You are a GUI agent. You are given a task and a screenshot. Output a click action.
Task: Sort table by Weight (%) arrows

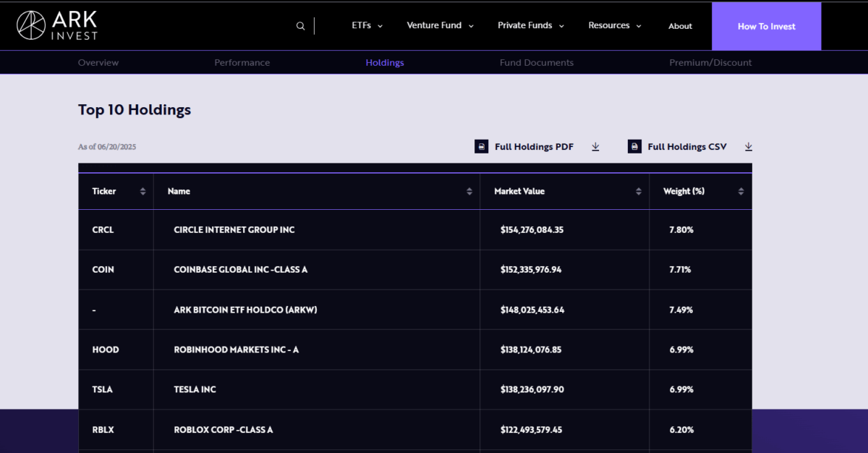tap(741, 192)
